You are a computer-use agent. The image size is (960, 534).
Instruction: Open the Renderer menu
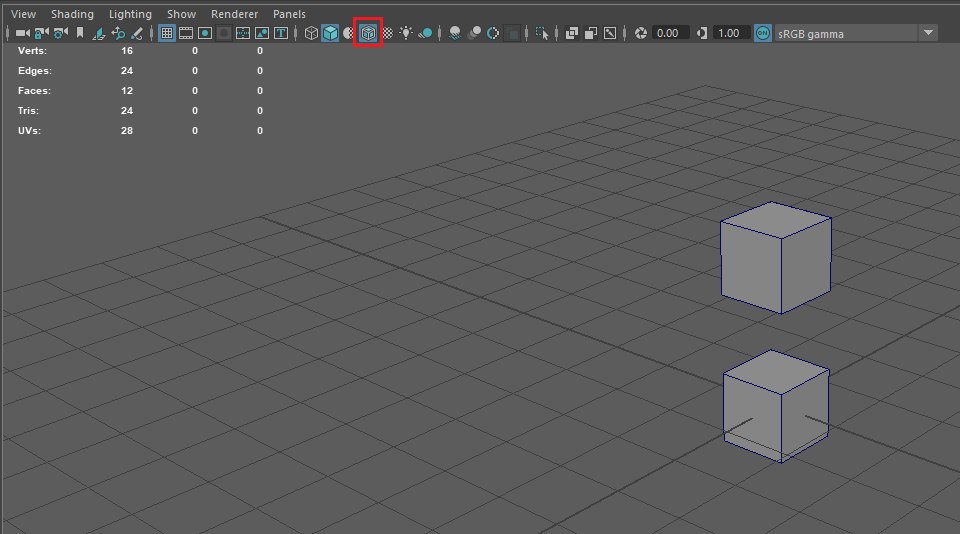(x=234, y=13)
